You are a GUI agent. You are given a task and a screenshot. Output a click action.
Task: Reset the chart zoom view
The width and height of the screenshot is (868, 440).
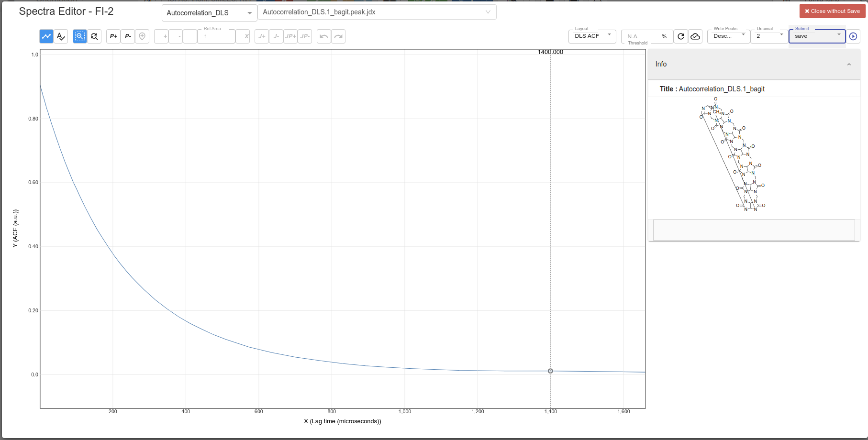(x=94, y=36)
